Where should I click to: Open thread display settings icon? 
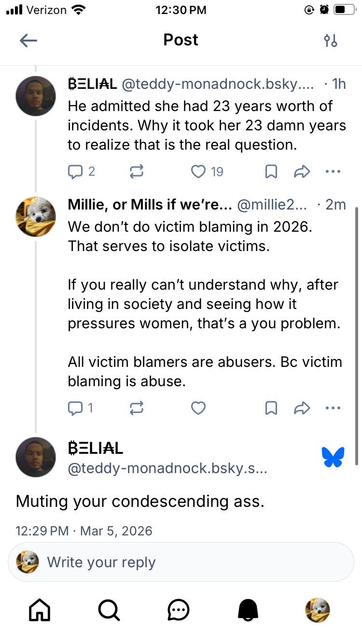[331, 41]
